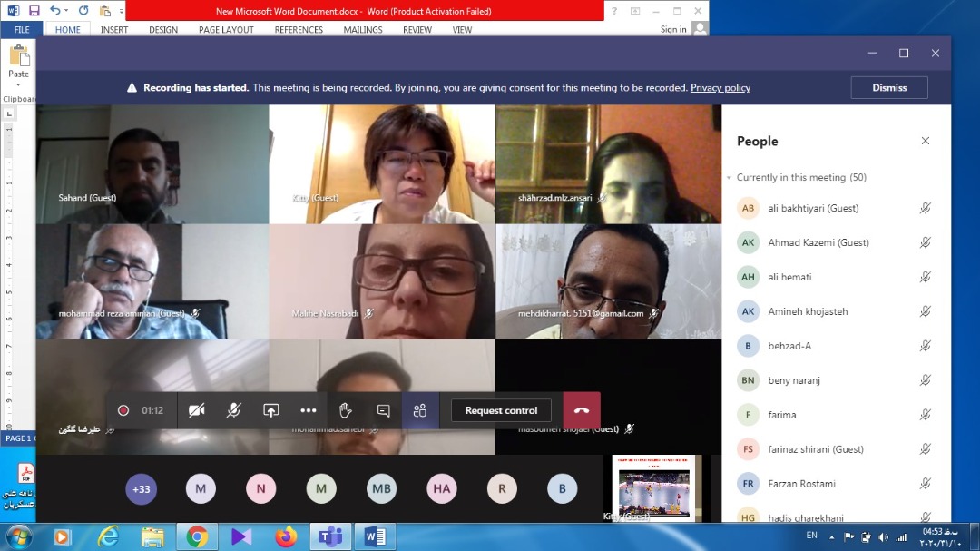This screenshot has width=980, height=551.
Task: Switch to Word's INSERT tab
Action: (x=114, y=29)
